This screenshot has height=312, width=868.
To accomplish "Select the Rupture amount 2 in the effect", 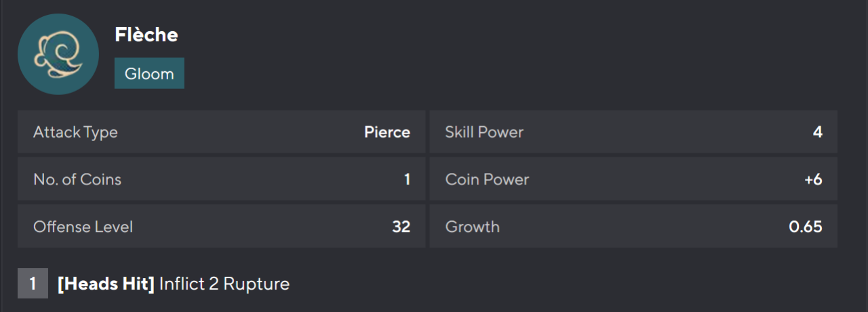I will (x=214, y=284).
